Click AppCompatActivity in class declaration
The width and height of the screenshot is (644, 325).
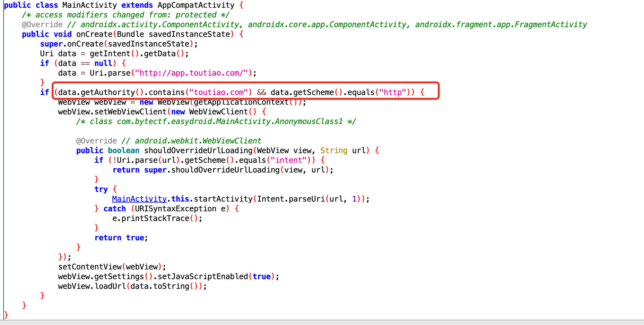[x=196, y=5]
